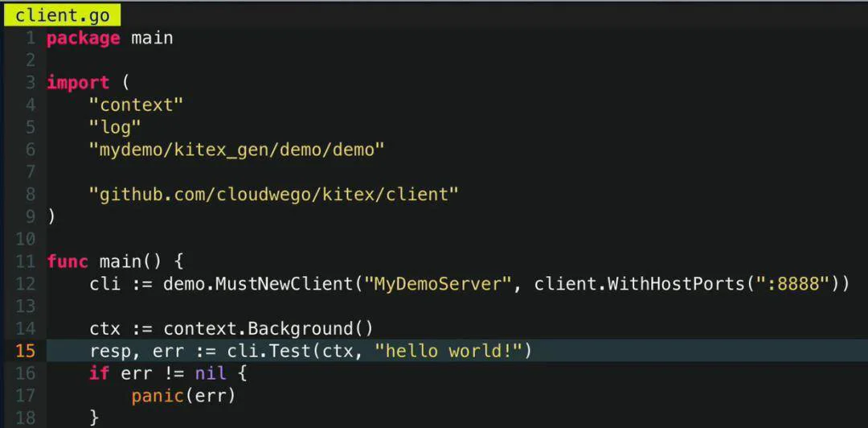The height and width of the screenshot is (428, 868).
Task: Click line number 15 in the gutter
Action: pos(24,352)
